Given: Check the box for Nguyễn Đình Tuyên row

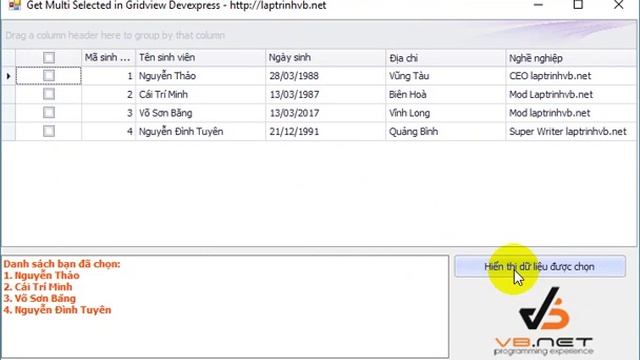Looking at the screenshot, I should click(x=49, y=131).
